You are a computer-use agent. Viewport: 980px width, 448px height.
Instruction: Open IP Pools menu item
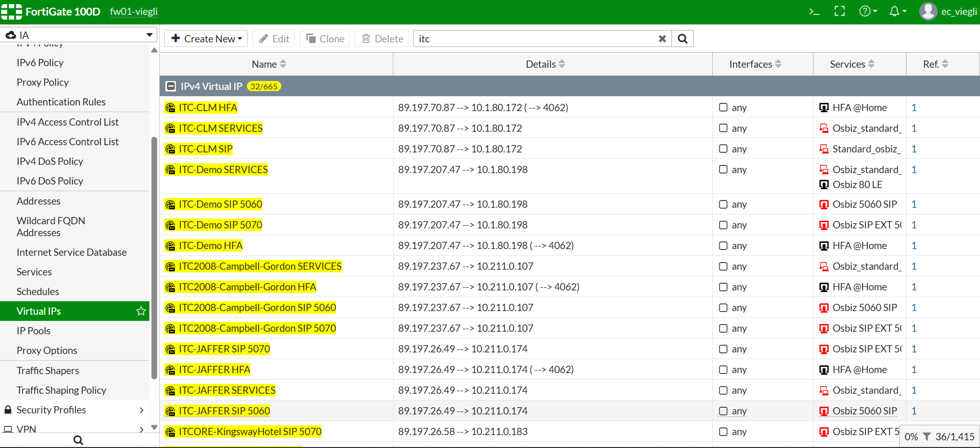click(34, 331)
